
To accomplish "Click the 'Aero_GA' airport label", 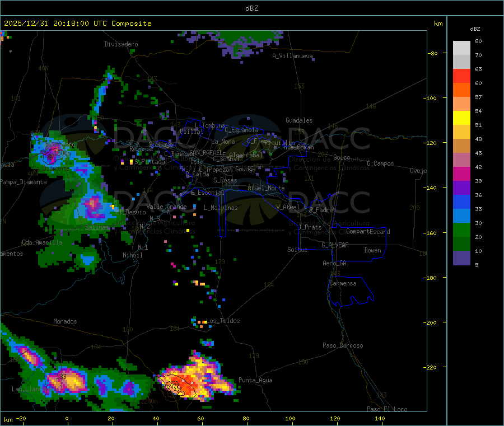I will 334,263.
